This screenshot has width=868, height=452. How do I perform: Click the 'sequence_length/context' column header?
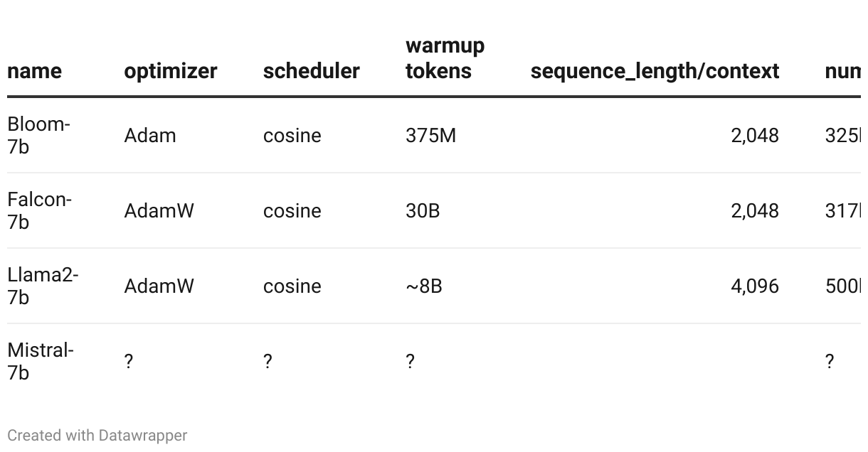coord(655,71)
